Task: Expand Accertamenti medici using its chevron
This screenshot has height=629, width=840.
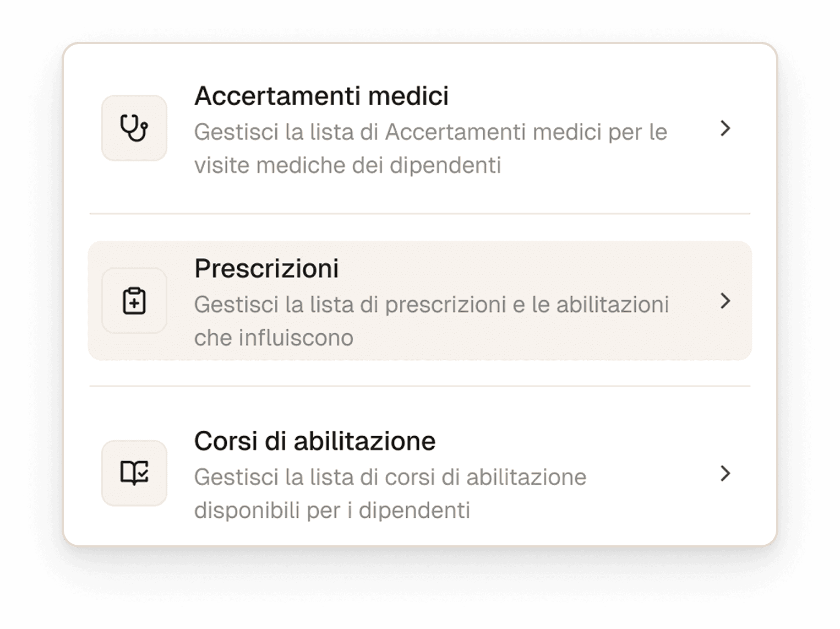Action: coord(726,128)
